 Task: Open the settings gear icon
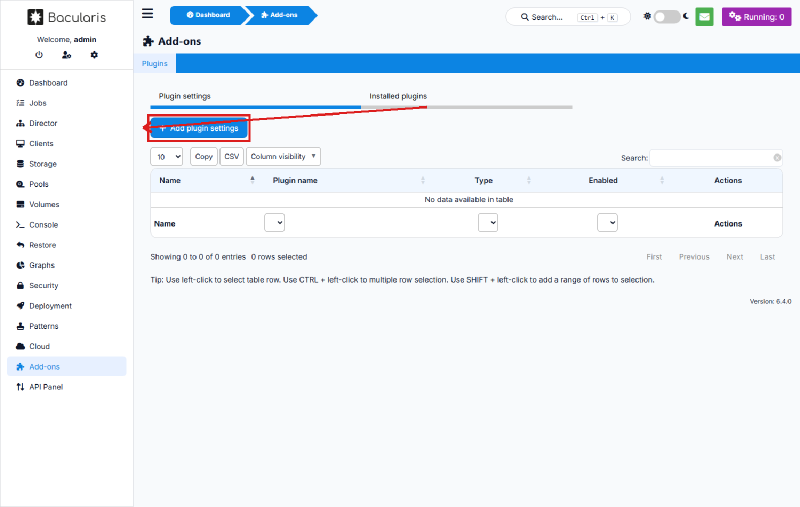pos(94,55)
